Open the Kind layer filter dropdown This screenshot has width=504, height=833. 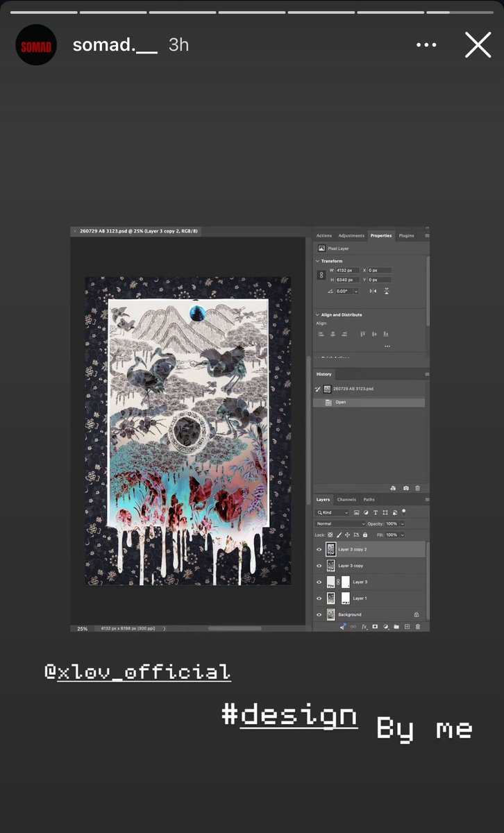tap(333, 512)
